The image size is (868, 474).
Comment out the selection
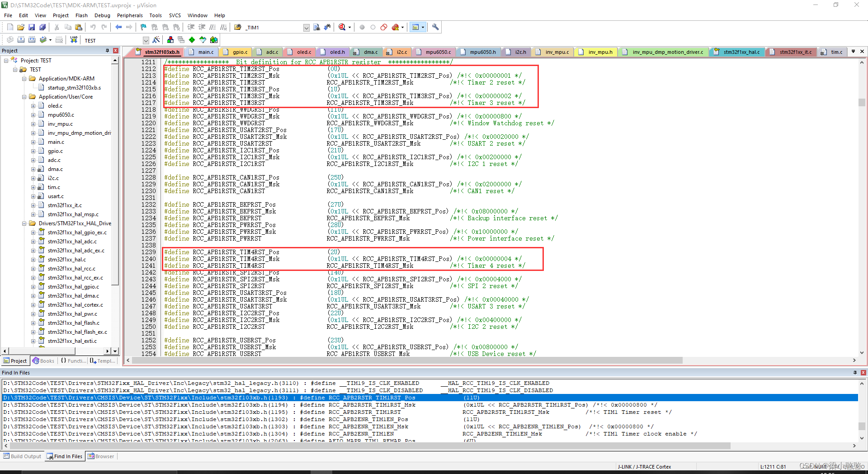(x=212, y=27)
